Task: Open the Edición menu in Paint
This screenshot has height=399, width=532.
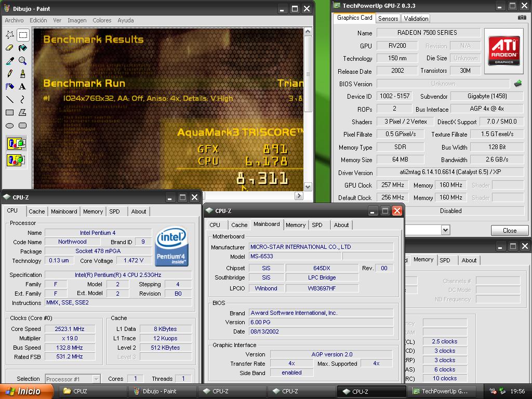Action: click(38, 20)
